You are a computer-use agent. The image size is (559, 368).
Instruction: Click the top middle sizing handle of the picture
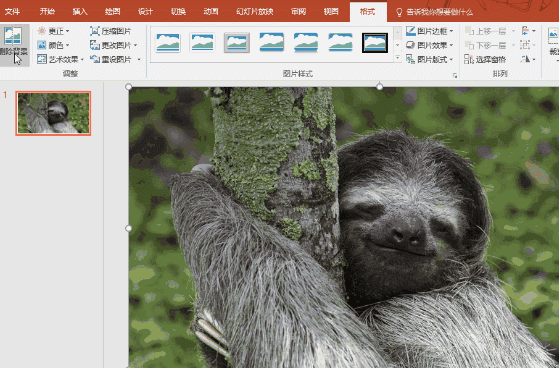380,87
